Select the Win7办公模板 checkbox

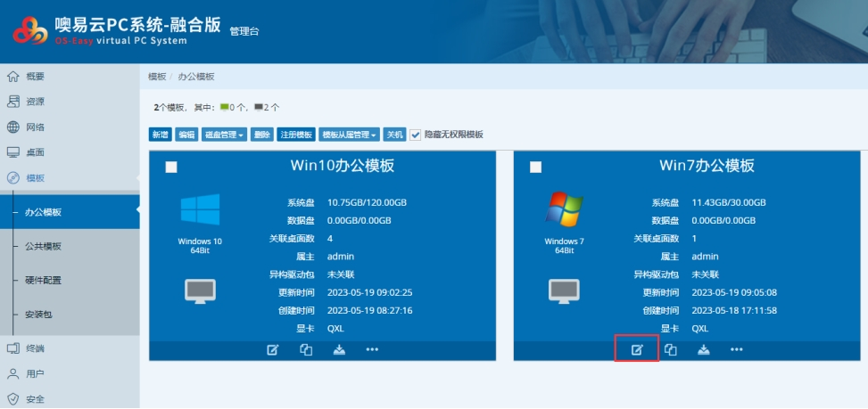pyautogui.click(x=535, y=167)
